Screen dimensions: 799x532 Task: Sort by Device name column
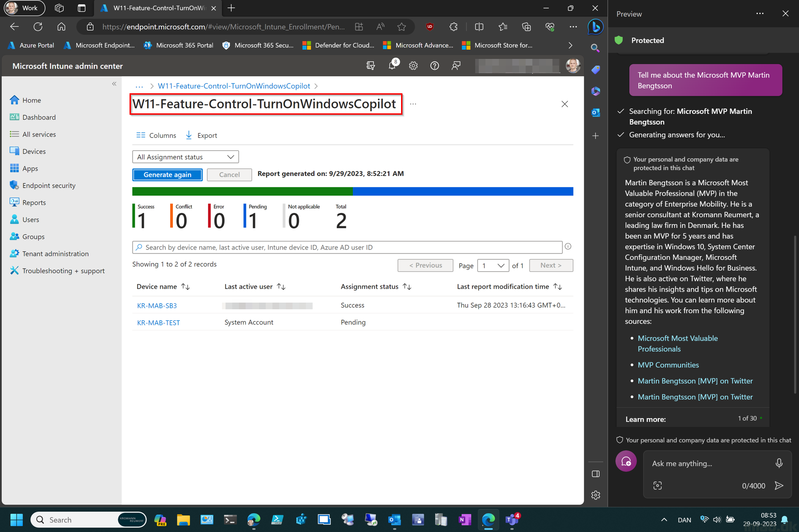coord(163,287)
